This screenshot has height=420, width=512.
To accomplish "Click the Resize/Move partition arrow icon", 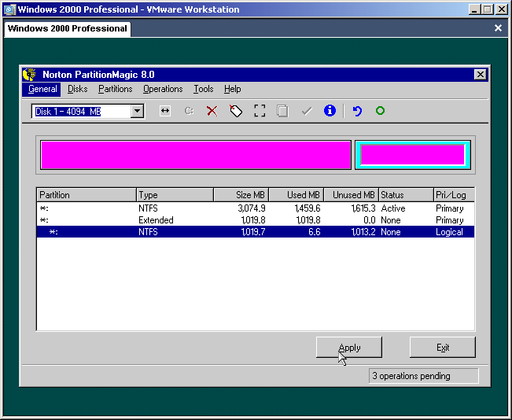I will 165,111.
